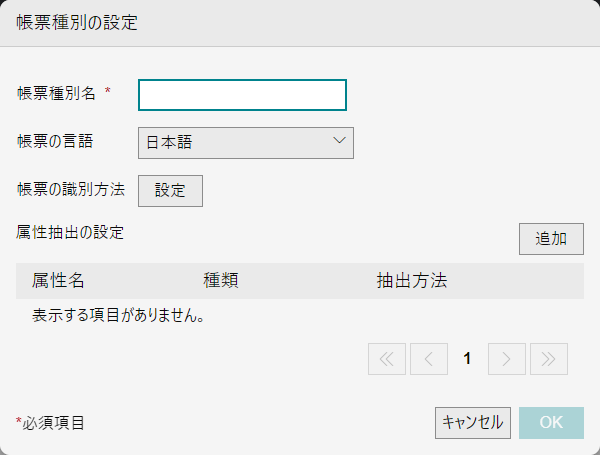The width and height of the screenshot is (600, 455).
Task: Go to the next attribute page
Action: [x=506, y=359]
